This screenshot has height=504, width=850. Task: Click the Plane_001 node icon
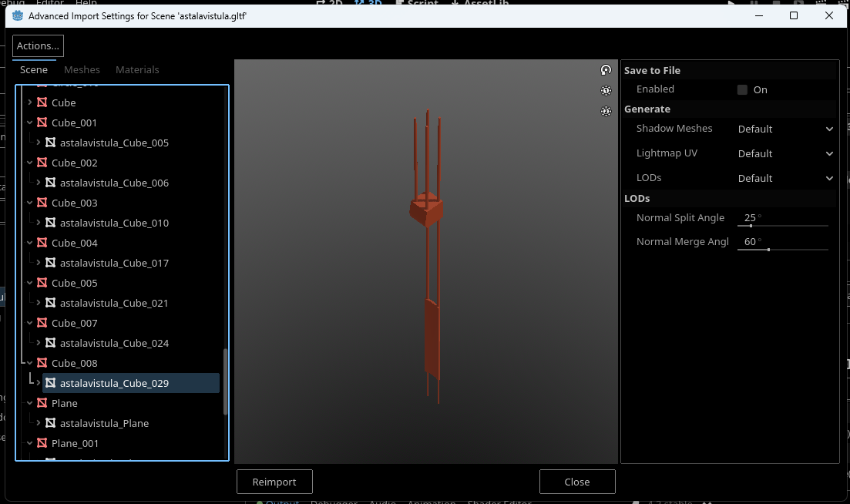[x=42, y=443]
